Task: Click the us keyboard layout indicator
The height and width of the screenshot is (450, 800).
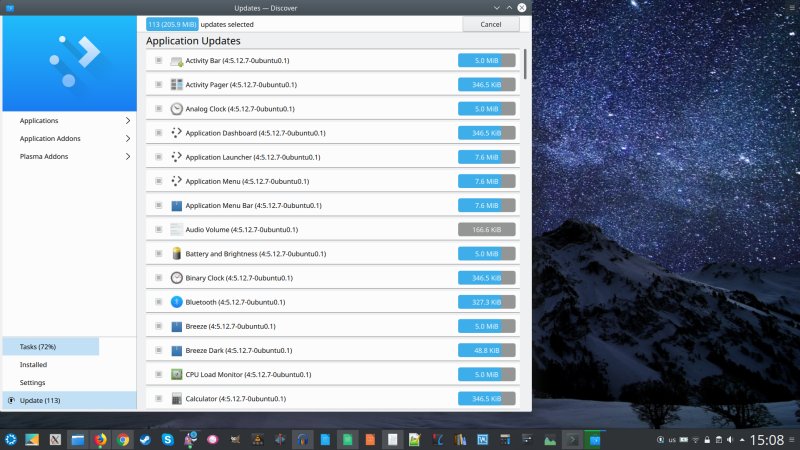Action: [x=672, y=440]
